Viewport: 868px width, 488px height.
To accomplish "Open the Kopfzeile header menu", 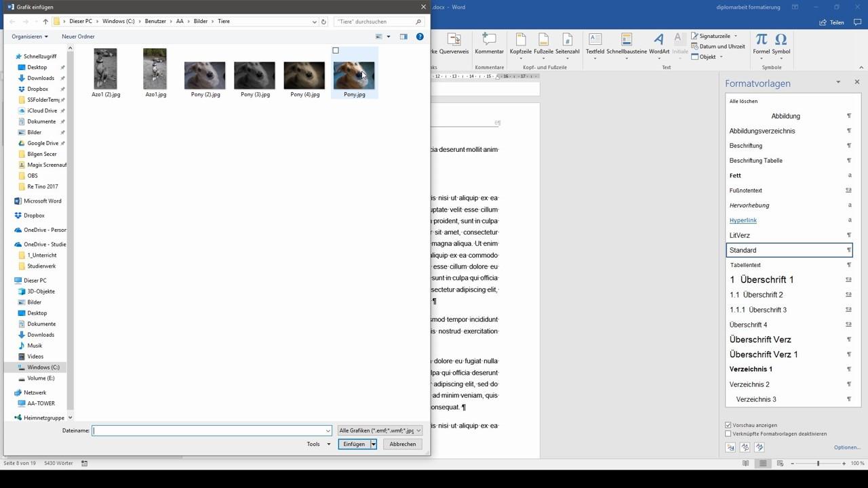I will click(x=521, y=43).
